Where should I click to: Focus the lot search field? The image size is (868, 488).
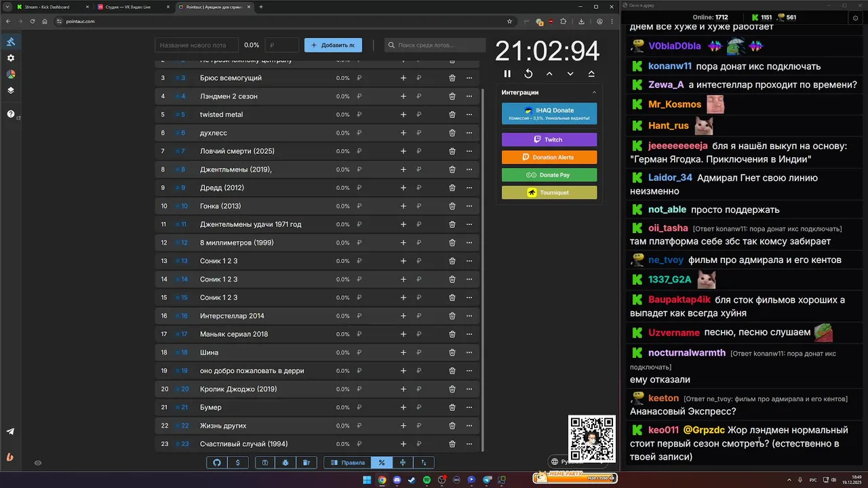[x=435, y=45]
